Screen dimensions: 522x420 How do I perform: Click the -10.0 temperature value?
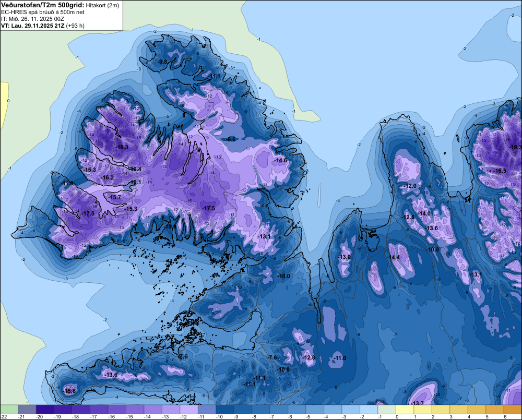[283, 276]
